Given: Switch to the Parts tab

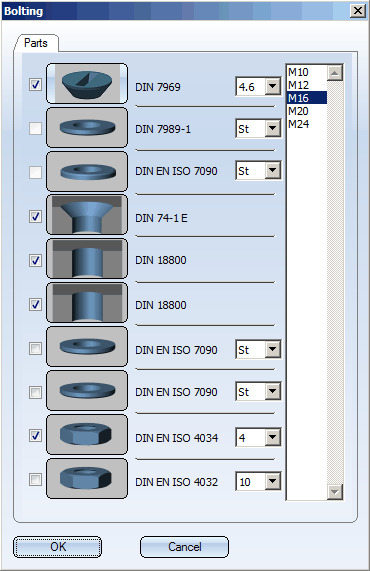Looking at the screenshot, I should pos(36,43).
